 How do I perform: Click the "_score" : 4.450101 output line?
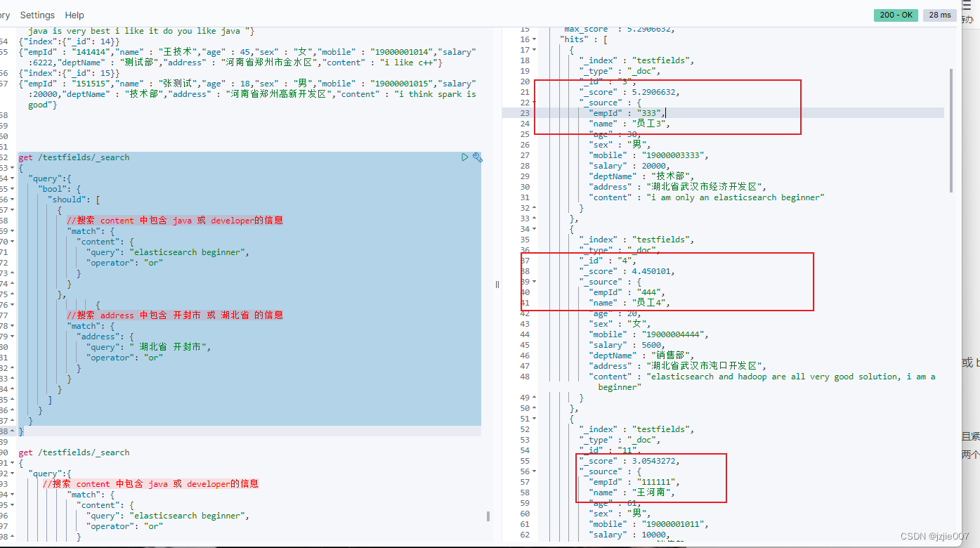click(x=627, y=271)
